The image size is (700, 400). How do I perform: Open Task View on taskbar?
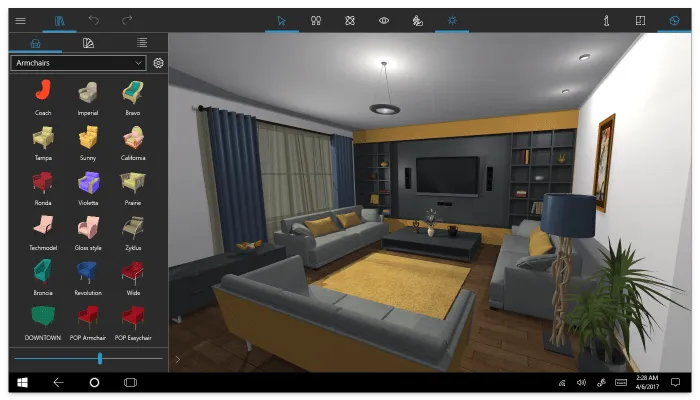coord(130,383)
